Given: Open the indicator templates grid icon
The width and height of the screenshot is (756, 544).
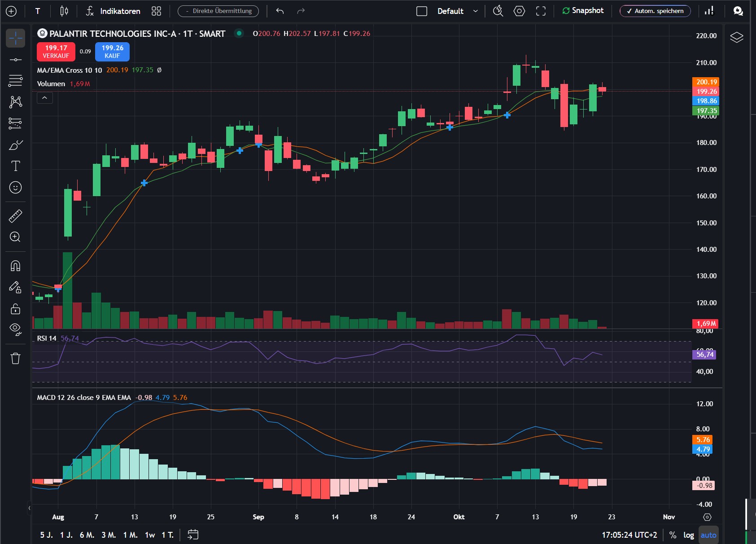Looking at the screenshot, I should [x=156, y=11].
